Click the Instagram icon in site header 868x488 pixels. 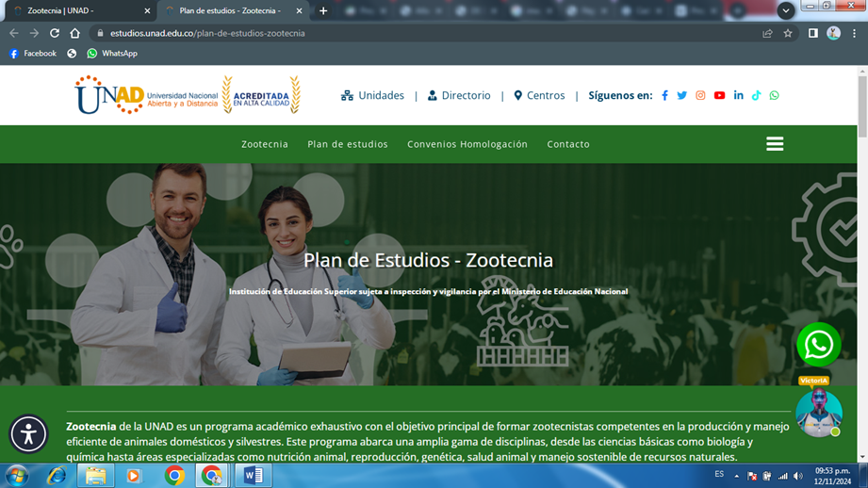click(x=700, y=95)
